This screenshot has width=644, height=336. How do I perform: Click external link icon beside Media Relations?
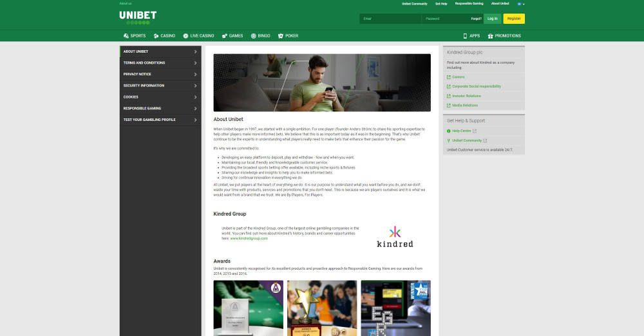click(448, 106)
